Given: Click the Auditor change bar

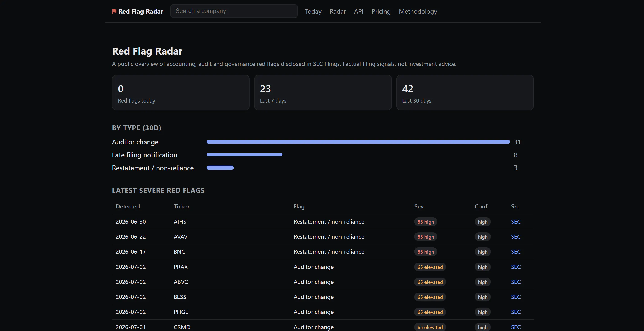Looking at the screenshot, I should tap(358, 142).
